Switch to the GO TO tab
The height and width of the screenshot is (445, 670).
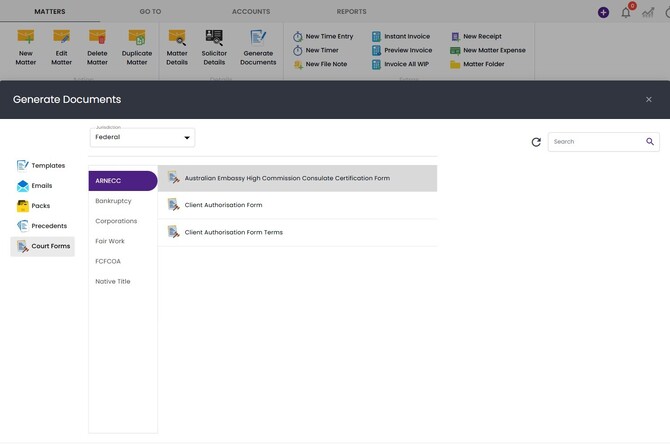[150, 12]
